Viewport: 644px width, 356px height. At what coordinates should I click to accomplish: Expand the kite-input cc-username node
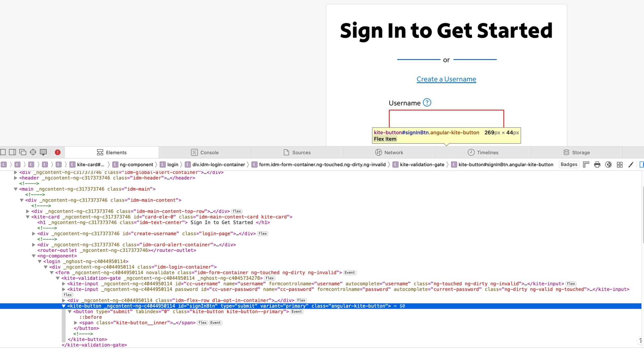tap(64, 284)
